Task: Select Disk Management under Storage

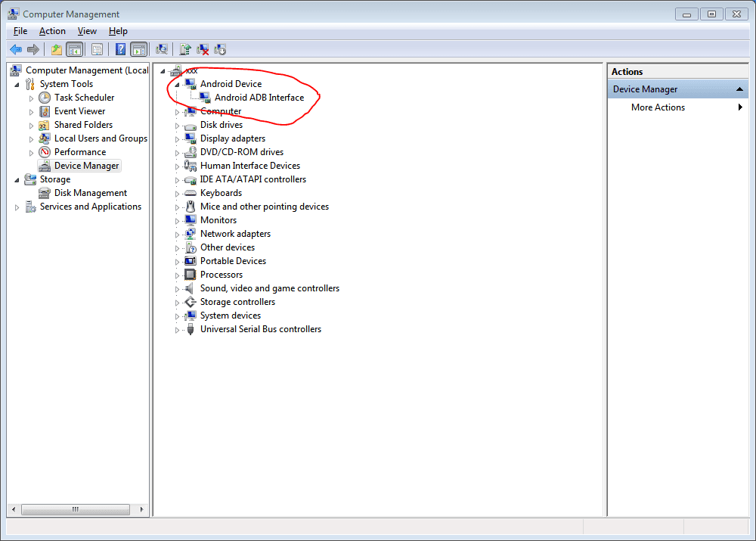Action: click(91, 192)
